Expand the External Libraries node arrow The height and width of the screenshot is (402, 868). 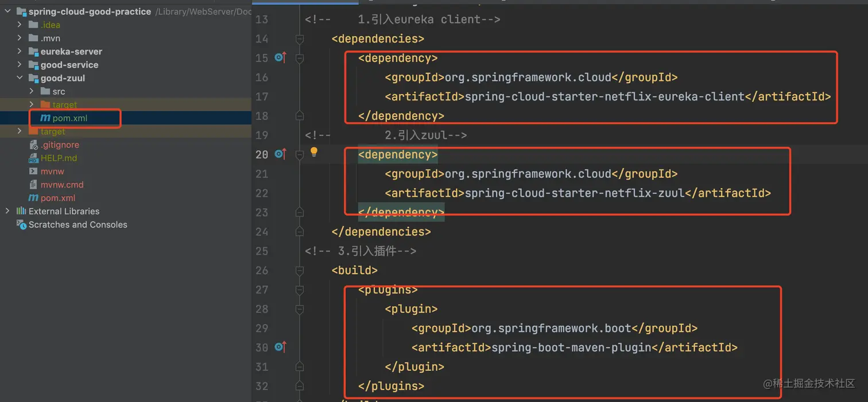(7, 211)
